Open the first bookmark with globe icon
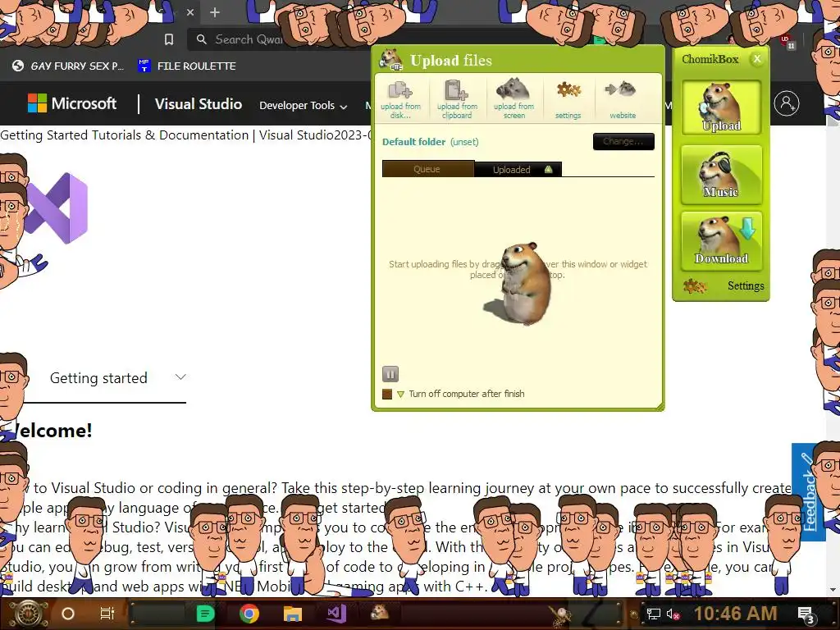The height and width of the screenshot is (630, 840). (69, 66)
